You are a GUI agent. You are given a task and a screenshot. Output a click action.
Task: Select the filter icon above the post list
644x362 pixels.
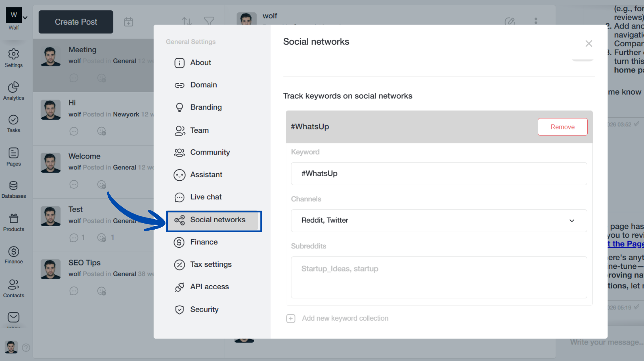209,21
